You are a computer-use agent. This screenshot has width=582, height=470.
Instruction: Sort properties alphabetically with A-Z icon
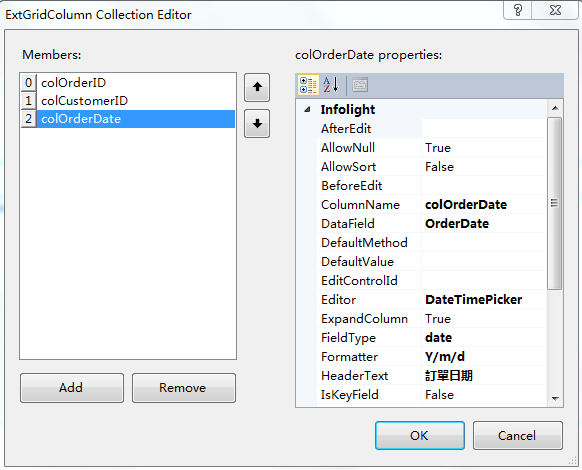331,85
